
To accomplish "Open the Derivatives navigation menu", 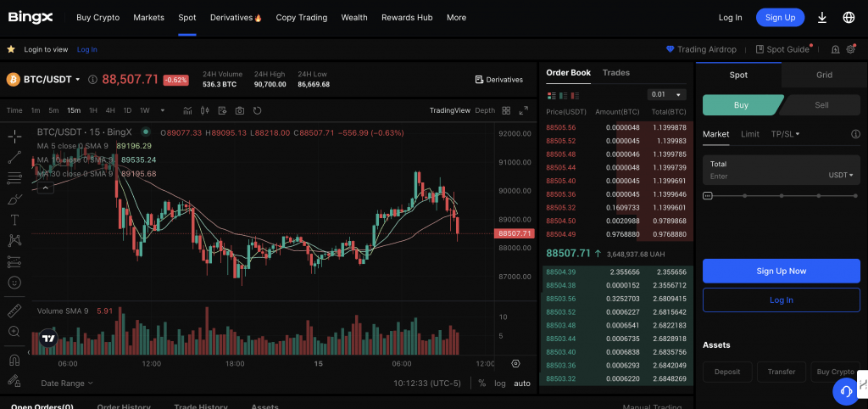I will pos(236,17).
